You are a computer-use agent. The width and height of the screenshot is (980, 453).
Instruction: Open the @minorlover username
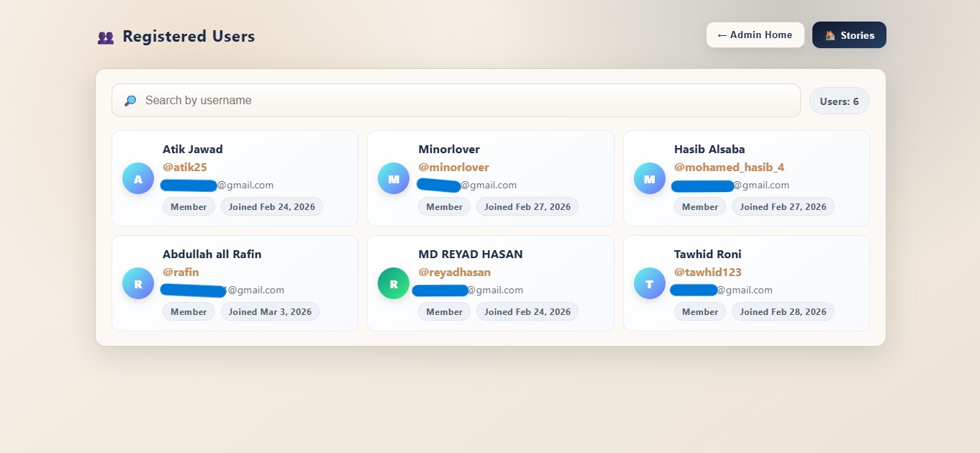point(454,168)
